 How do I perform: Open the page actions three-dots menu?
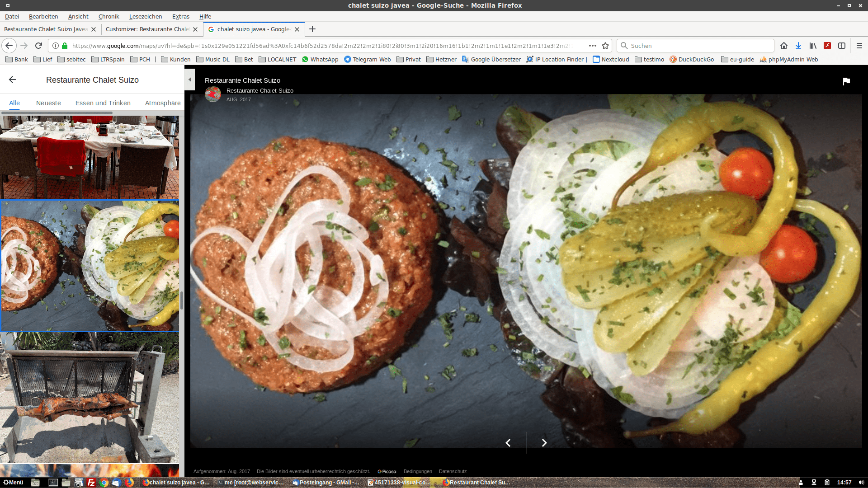[592, 46]
